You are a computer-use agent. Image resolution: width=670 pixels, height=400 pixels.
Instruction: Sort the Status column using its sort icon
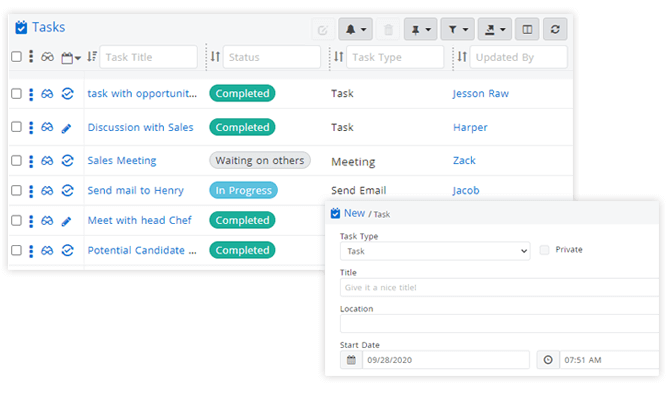pos(214,57)
